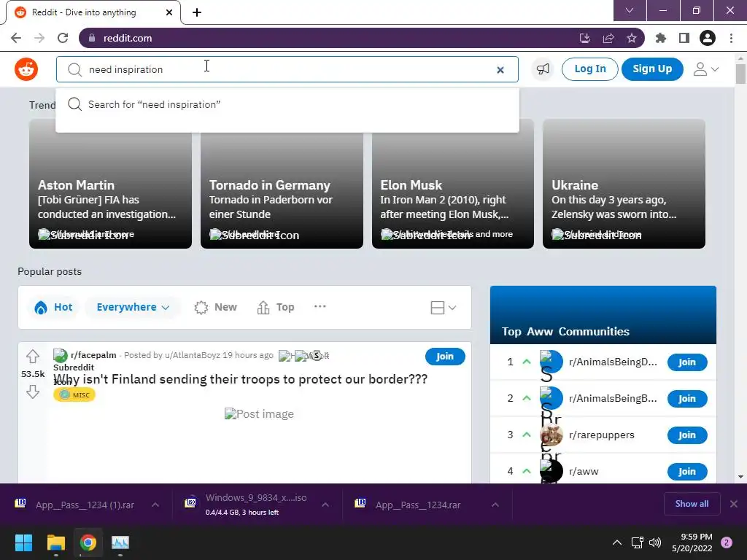Sort posts by Hot
The image size is (747, 560).
[x=53, y=307]
